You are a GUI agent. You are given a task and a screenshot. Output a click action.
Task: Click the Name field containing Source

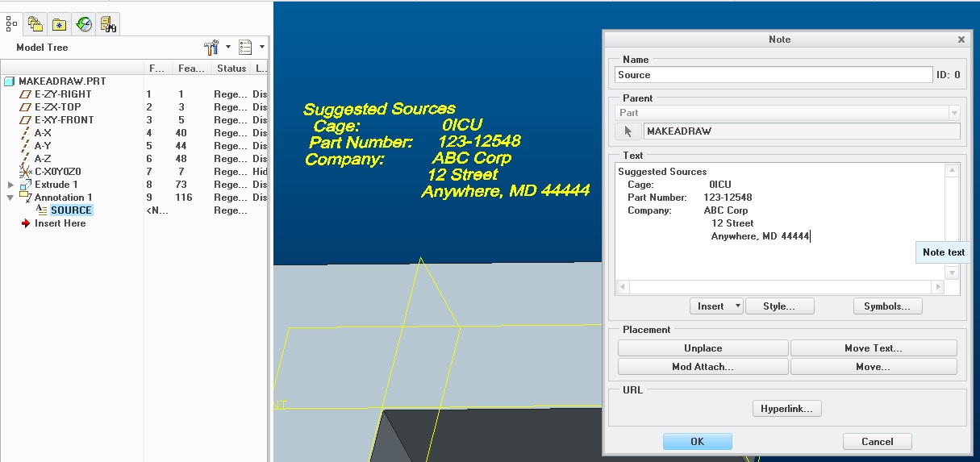774,75
